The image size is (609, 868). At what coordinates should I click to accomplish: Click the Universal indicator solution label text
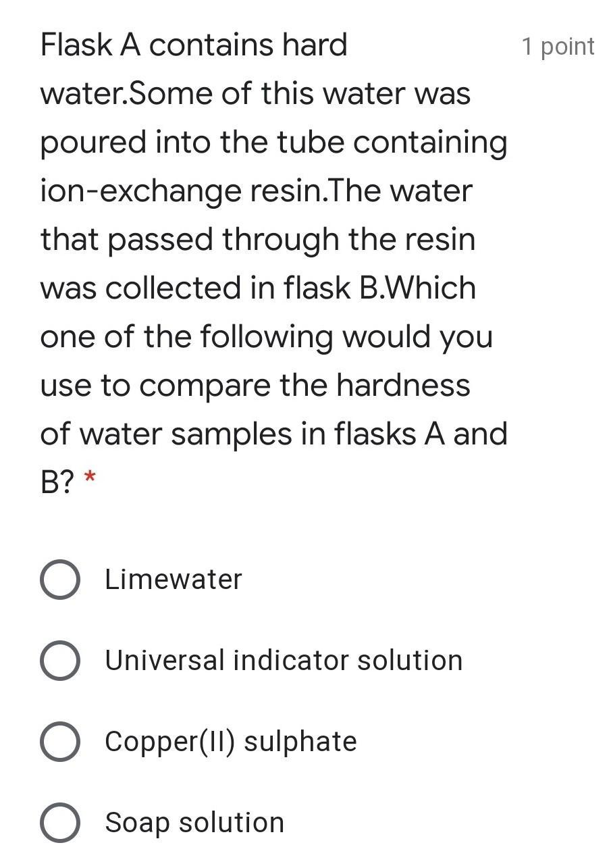pyautogui.click(x=284, y=661)
